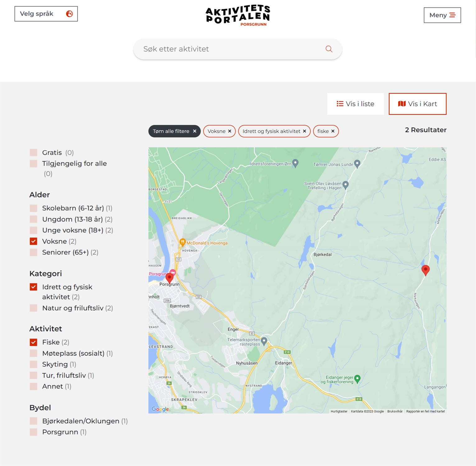Click the Søk etter aktivitet search field
Image resolution: width=476 pixels, height=466 pixels.
(230, 49)
